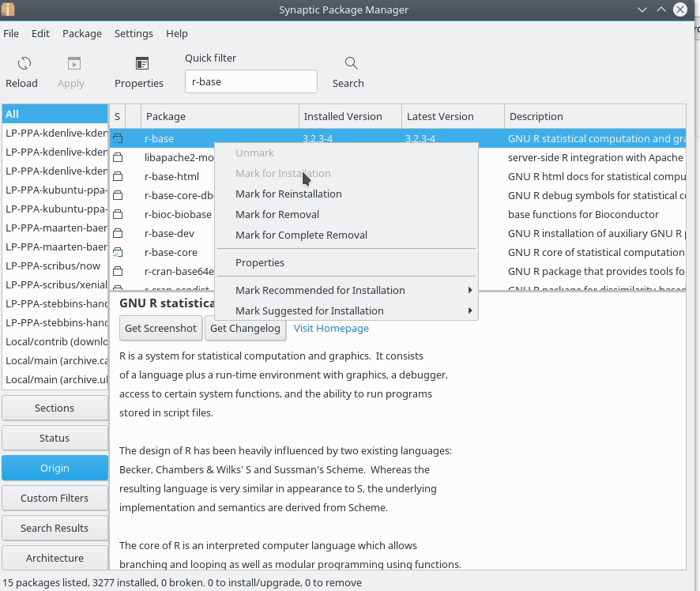The height and width of the screenshot is (591, 700).
Task: Click the Get Changelog button
Action: (x=245, y=328)
